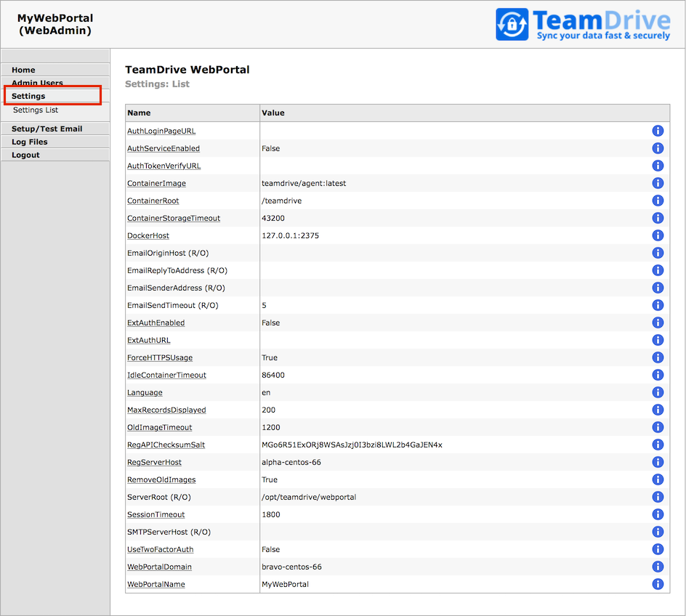Open IdleContainerTimeout setting link
686x616 pixels.
tap(166, 375)
